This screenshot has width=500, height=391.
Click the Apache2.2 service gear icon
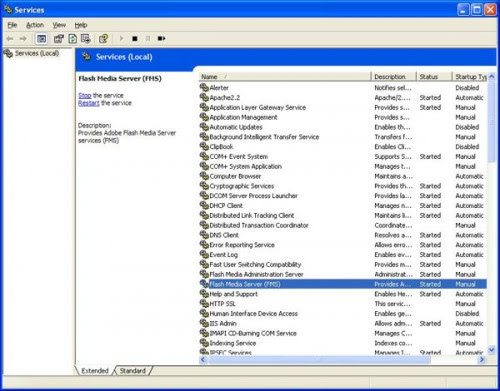pos(204,97)
